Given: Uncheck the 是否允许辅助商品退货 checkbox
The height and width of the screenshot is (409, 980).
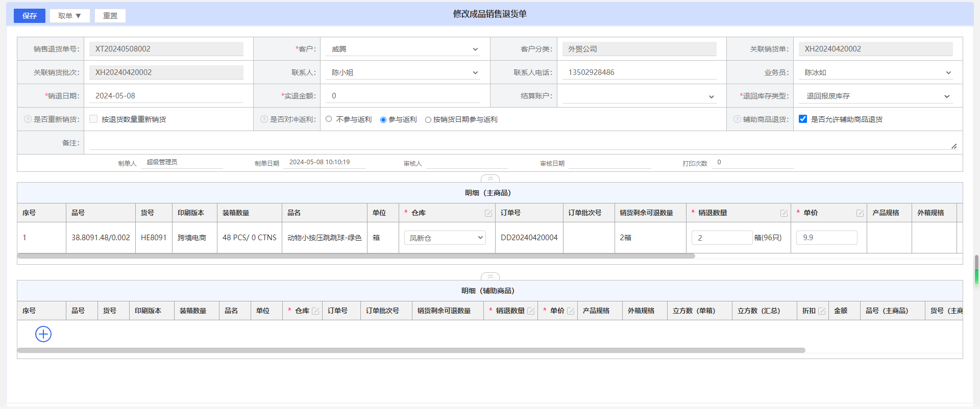Looking at the screenshot, I should tap(803, 119).
